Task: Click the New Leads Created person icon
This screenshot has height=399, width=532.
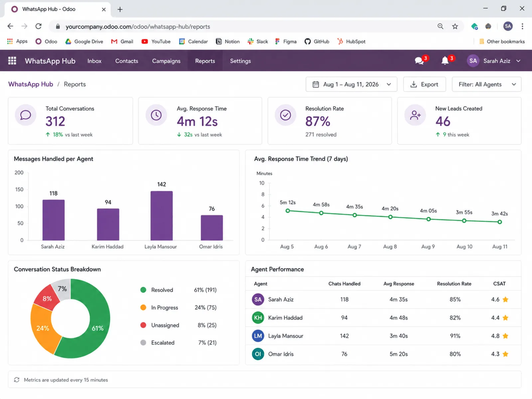Action: coord(415,115)
